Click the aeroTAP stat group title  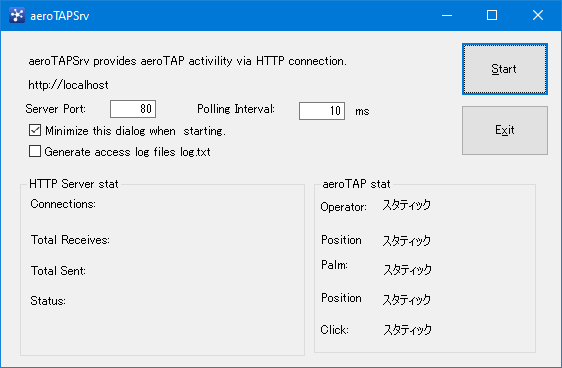(356, 184)
